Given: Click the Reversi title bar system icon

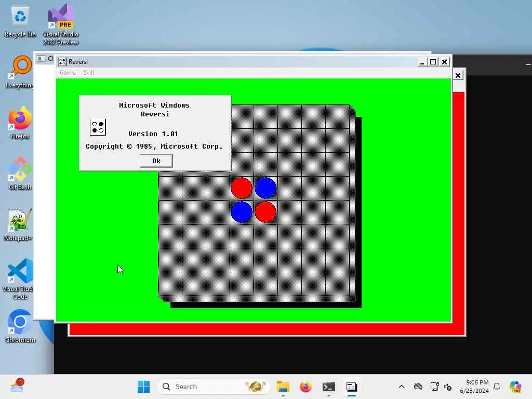Looking at the screenshot, I should [x=62, y=62].
